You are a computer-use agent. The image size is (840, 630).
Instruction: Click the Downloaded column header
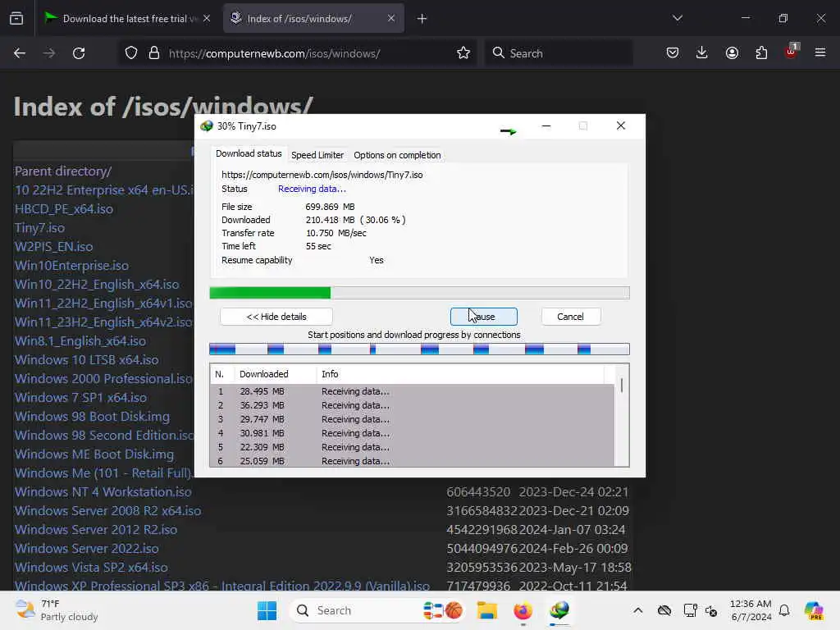pyautogui.click(x=276, y=374)
